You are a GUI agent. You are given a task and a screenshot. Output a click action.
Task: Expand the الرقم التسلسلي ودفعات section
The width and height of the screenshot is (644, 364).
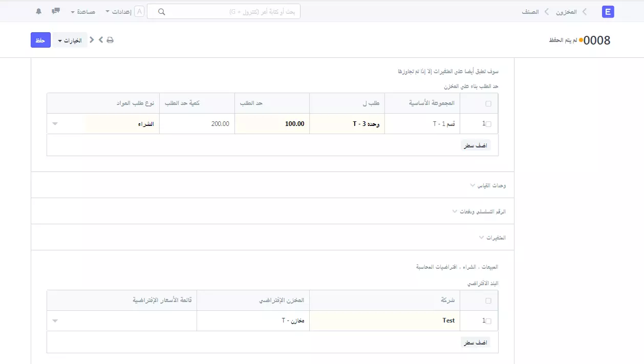pyautogui.click(x=479, y=211)
